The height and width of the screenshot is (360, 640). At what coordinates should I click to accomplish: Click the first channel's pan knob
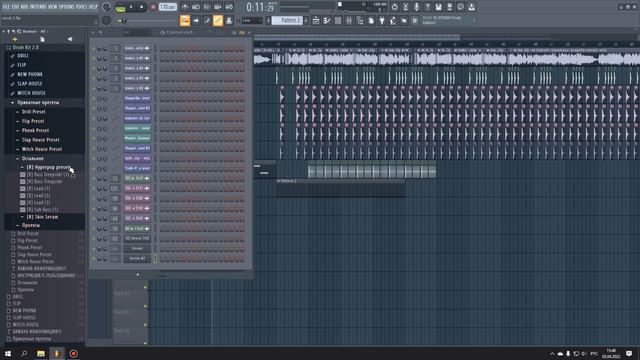click(99, 49)
